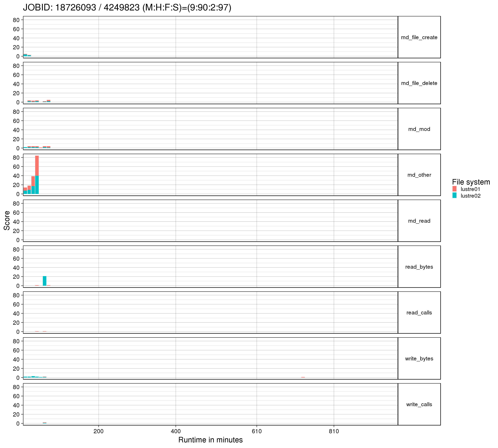This screenshot has width=498, height=448.
Task: Click the md_file_delete facet label
Action: coord(419,83)
